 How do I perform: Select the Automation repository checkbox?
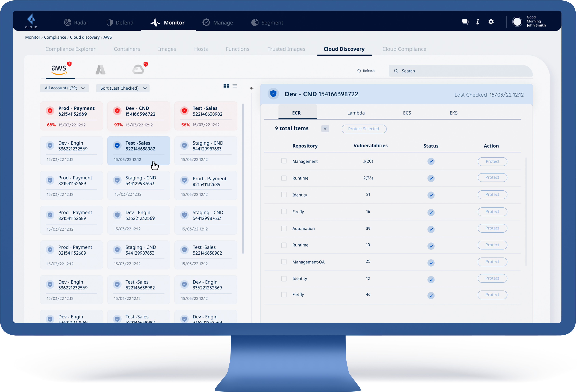284,228
